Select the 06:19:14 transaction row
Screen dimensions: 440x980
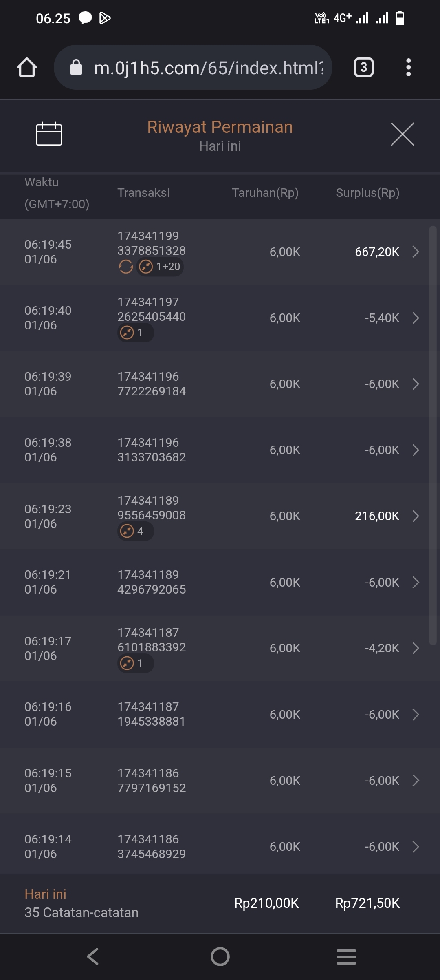[x=220, y=847]
